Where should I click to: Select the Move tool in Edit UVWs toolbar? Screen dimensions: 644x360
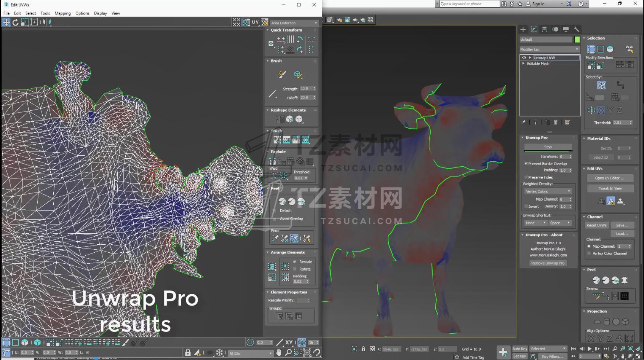click(6, 22)
